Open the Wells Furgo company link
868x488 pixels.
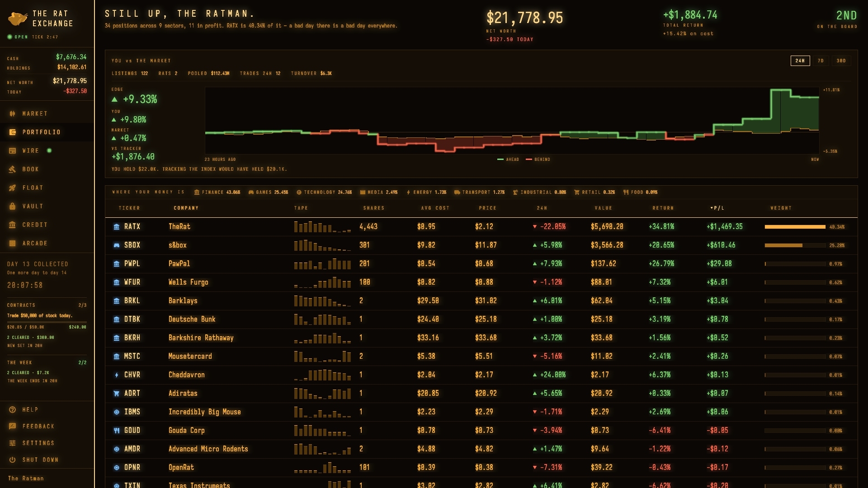coord(189,282)
